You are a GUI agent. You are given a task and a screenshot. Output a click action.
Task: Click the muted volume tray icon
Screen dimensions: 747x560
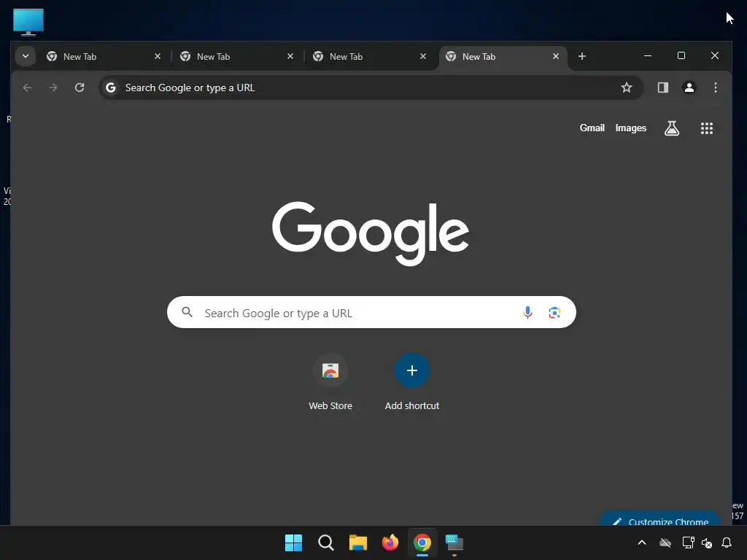[707, 542]
